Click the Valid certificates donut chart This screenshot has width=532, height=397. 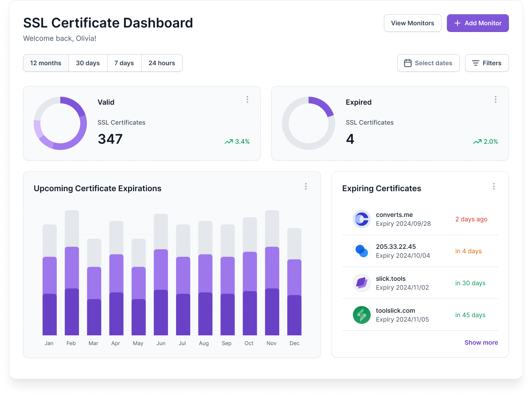[60, 123]
